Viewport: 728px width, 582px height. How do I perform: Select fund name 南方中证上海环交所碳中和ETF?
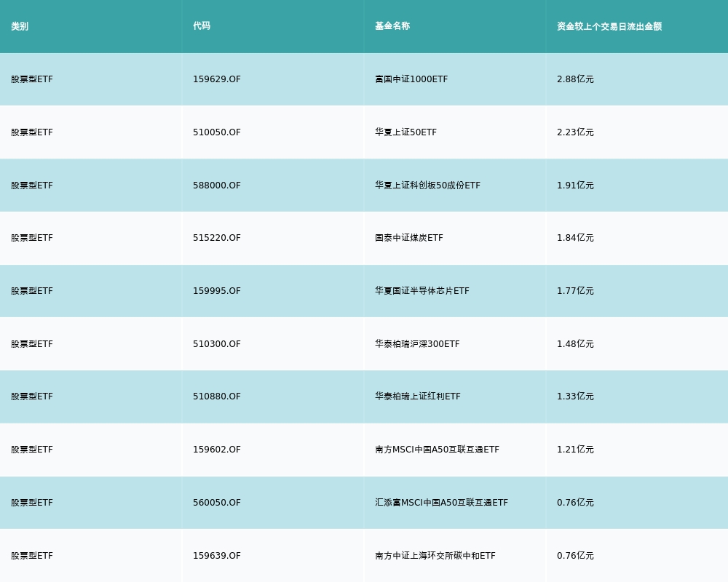click(435, 556)
